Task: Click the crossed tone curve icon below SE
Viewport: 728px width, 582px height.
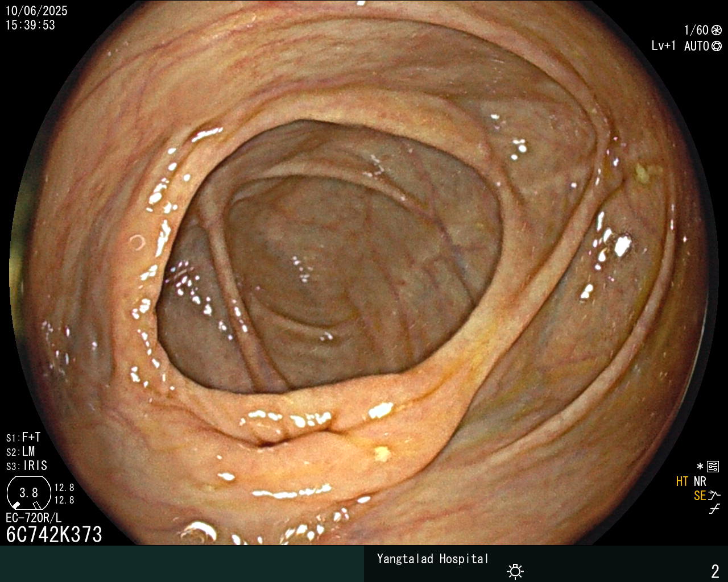Action: click(714, 509)
